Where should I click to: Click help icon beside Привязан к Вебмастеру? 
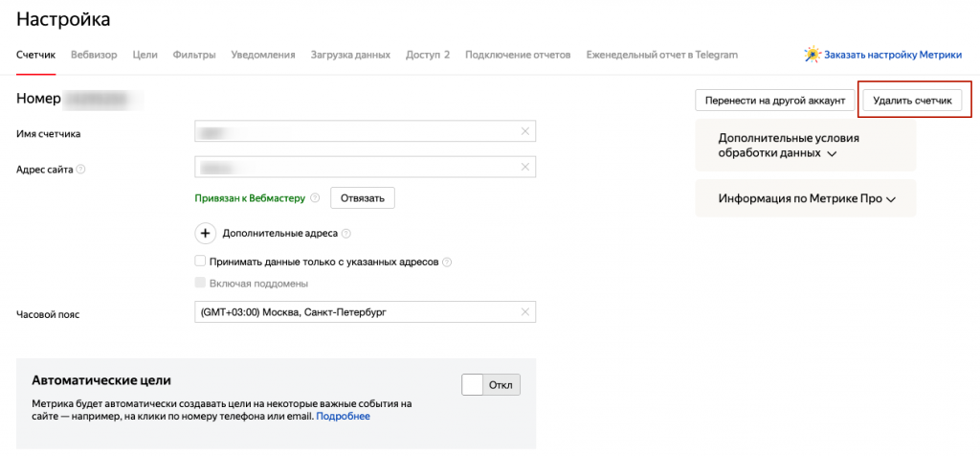315,198
